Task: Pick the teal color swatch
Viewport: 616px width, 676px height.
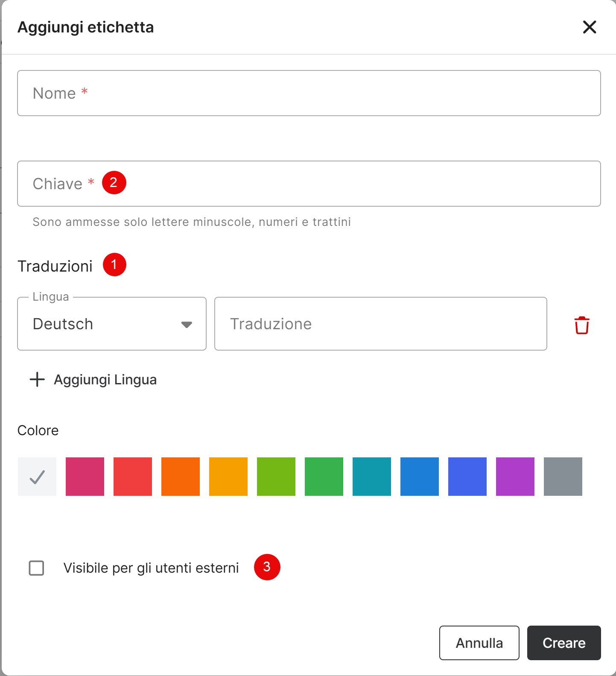Action: click(372, 477)
